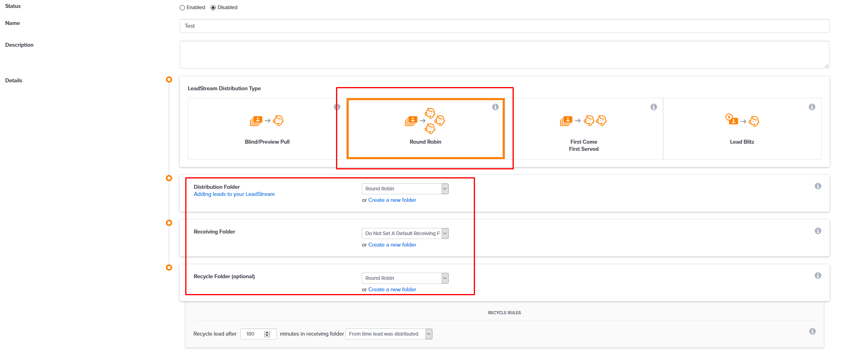Choose the Round Robin distribution icon
This screenshot has width=868, height=353.
[x=425, y=121]
